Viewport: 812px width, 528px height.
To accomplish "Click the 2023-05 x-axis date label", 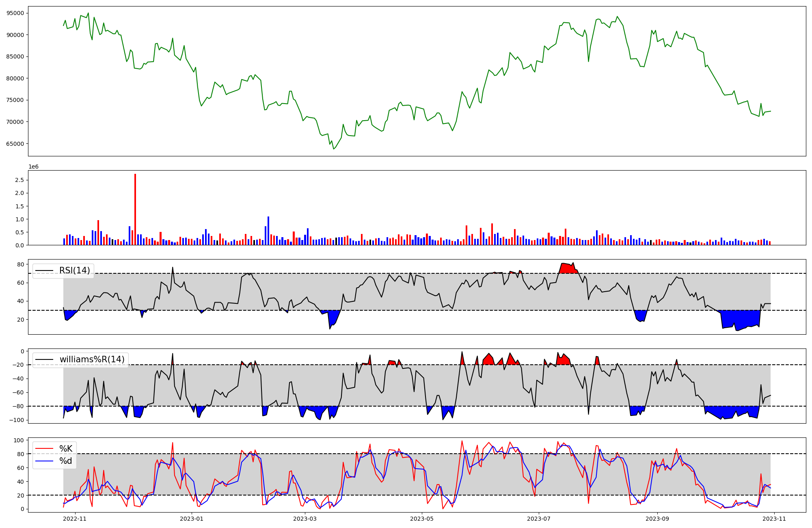I will click(x=422, y=519).
